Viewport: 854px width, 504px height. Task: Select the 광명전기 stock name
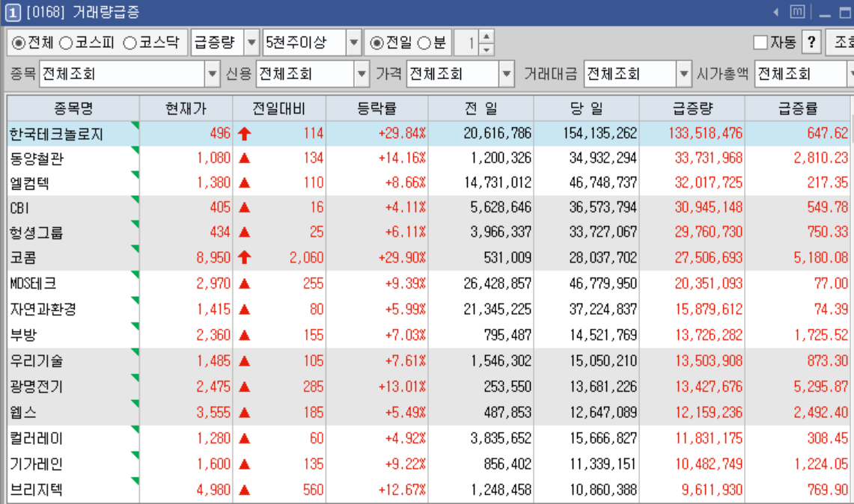click(37, 387)
